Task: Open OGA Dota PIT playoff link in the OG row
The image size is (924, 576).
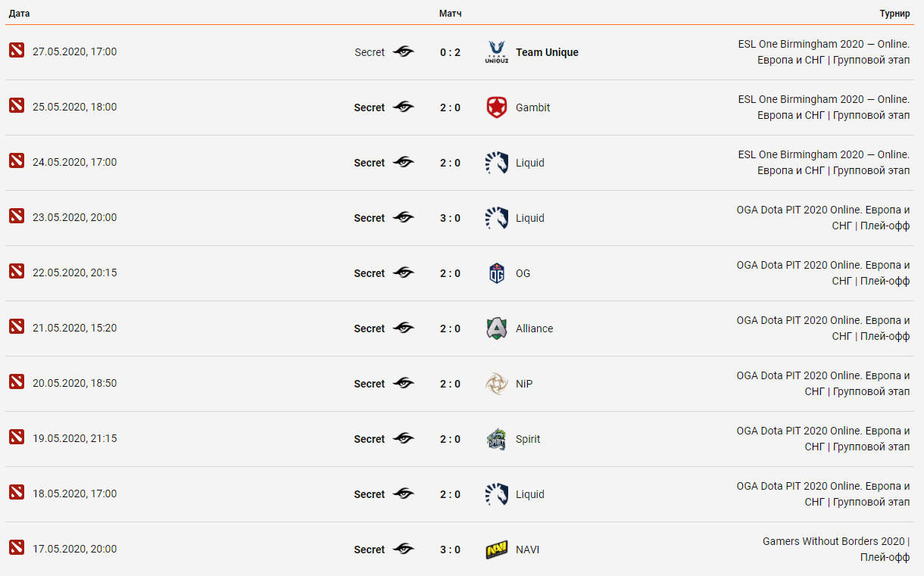Action: [x=823, y=273]
